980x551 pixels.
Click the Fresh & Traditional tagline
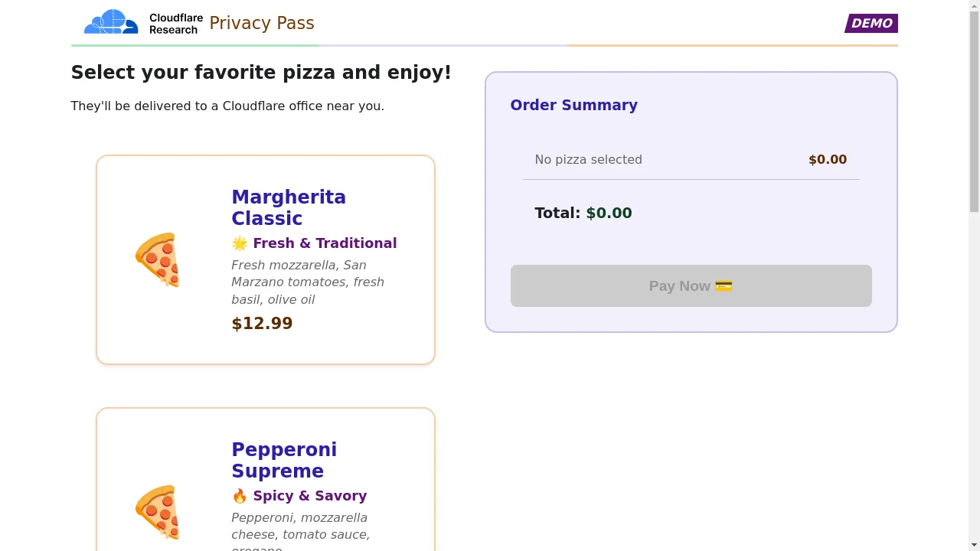point(325,243)
